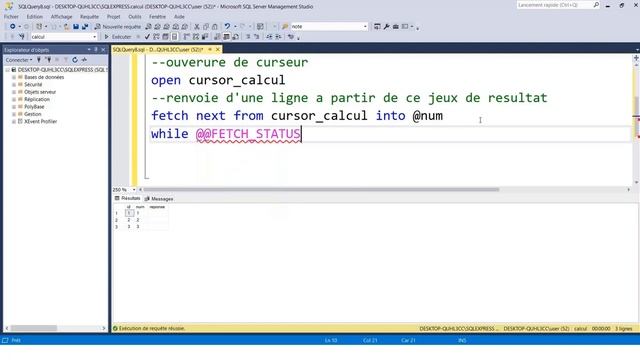Select the XEvent Profiler tree item
The image size is (640, 360).
[x=40, y=121]
